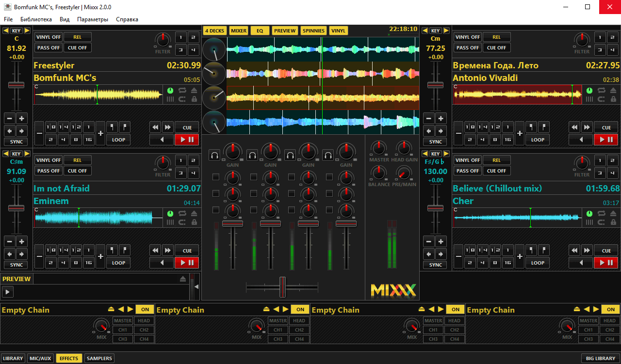This screenshot has height=364, width=621.
Task: Toggle keylock padlock on the Cher deck
Action: point(613,222)
